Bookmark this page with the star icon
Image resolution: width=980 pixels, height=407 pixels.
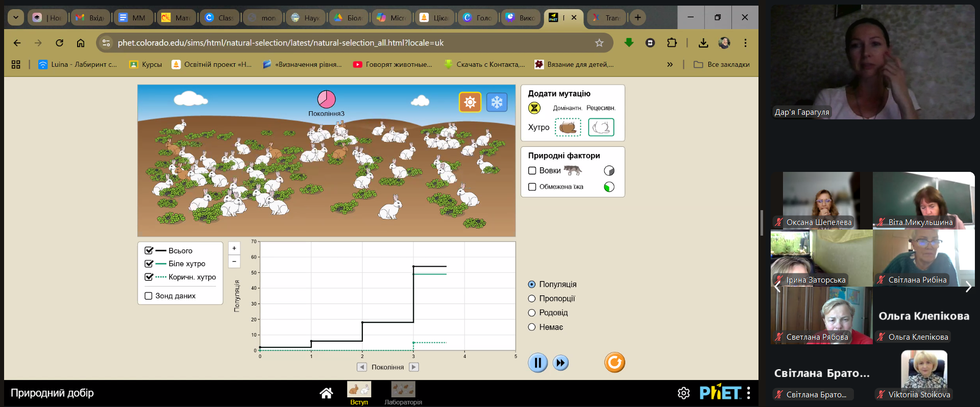point(599,43)
